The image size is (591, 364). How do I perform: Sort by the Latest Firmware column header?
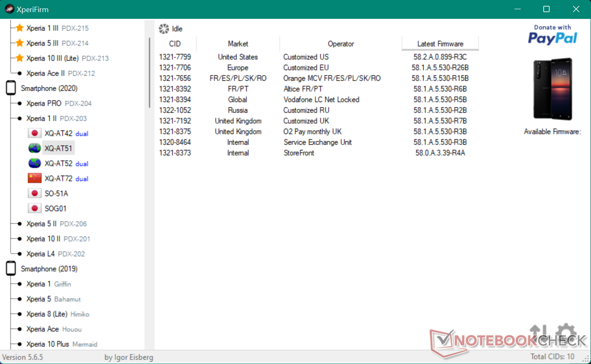pyautogui.click(x=440, y=44)
